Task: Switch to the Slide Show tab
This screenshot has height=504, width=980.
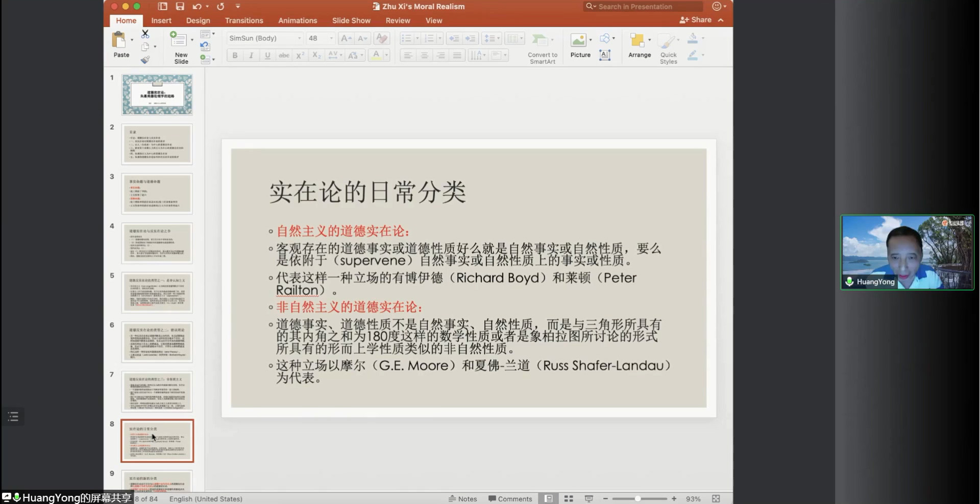Action: coord(351,20)
